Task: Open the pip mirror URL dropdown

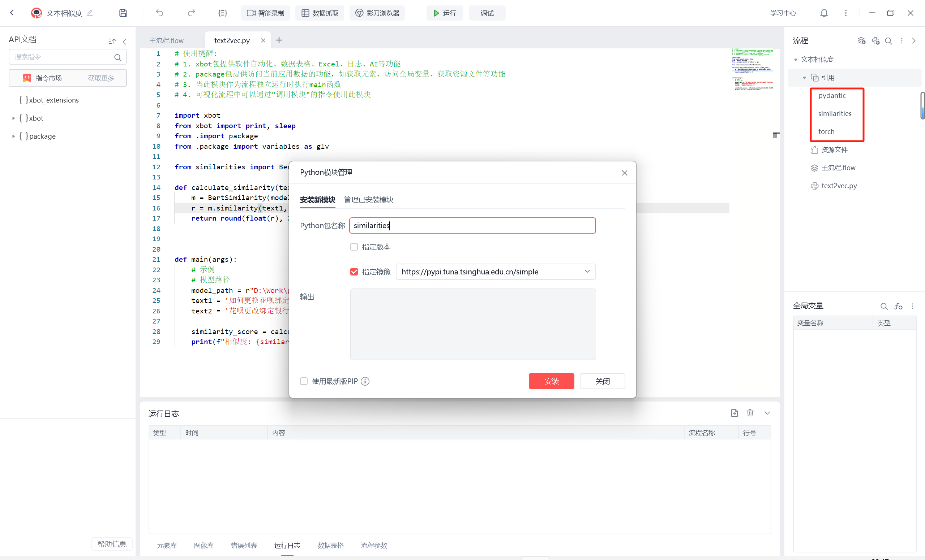Action: pos(587,272)
